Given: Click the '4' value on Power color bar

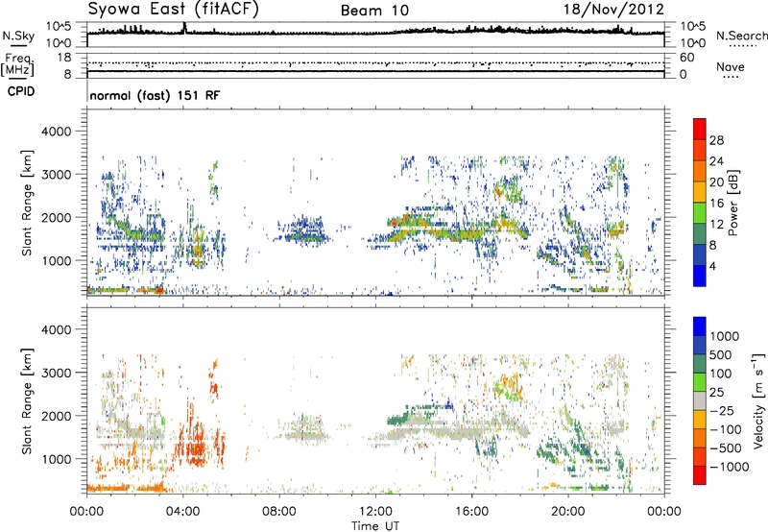Looking at the screenshot, I should click(x=712, y=266).
